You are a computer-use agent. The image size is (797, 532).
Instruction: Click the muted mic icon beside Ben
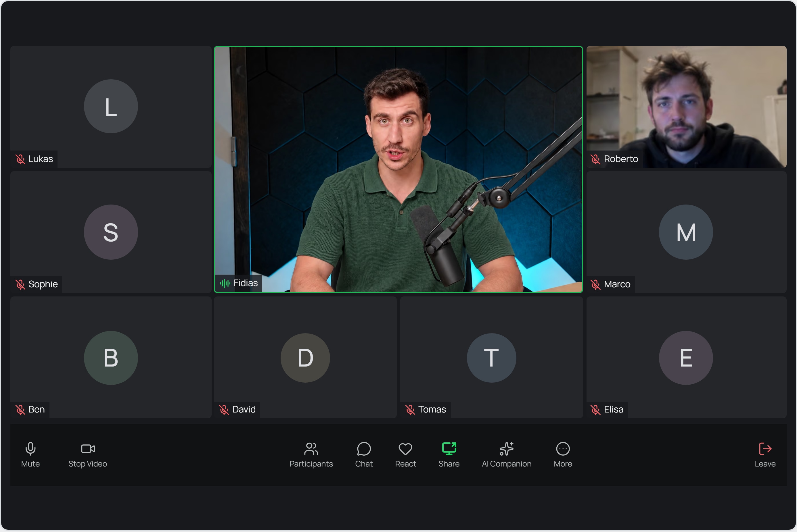click(x=20, y=410)
